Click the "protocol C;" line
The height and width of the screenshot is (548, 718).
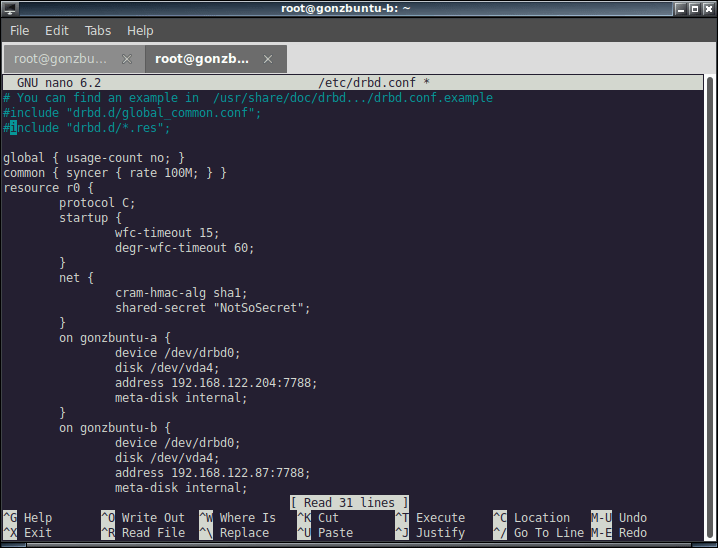pyautogui.click(x=97, y=203)
